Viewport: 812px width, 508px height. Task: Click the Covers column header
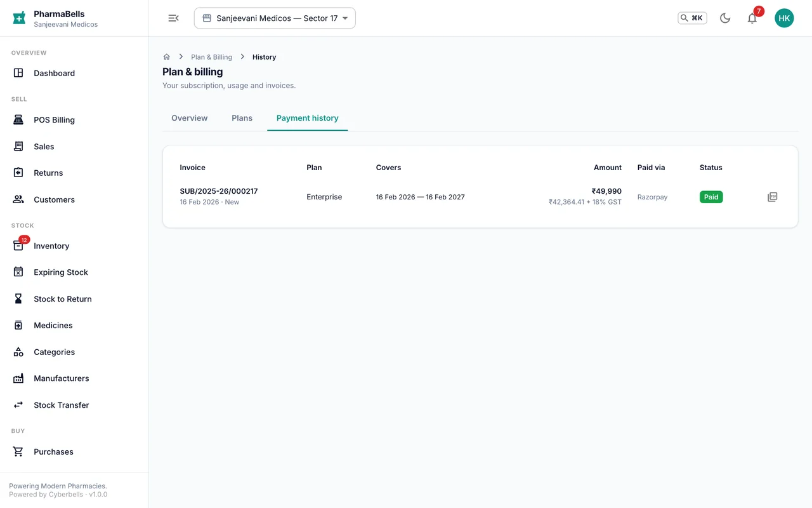tap(388, 168)
